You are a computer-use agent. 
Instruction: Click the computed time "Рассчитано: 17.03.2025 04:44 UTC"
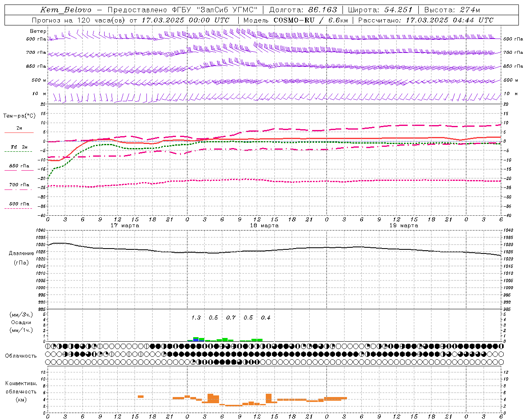click(426, 20)
